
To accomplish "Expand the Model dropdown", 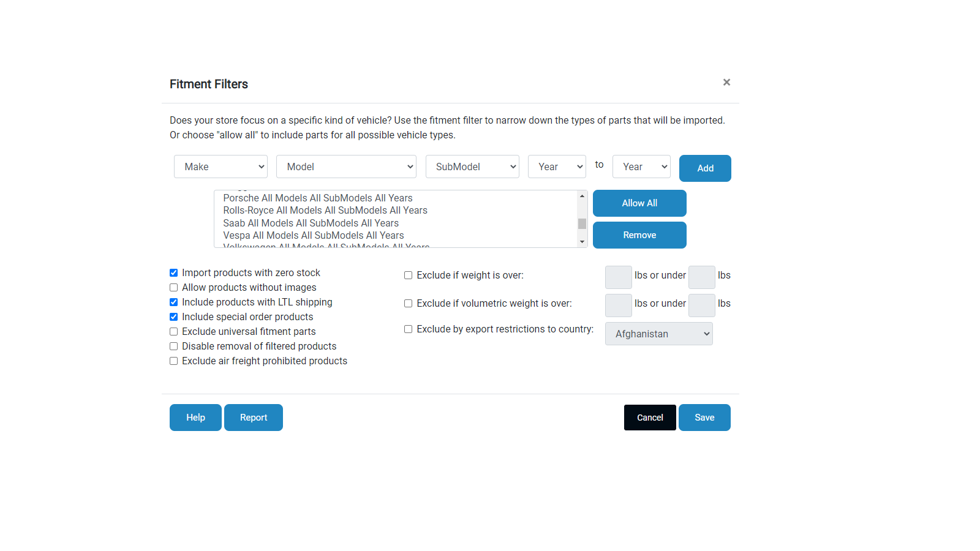I will click(x=346, y=167).
